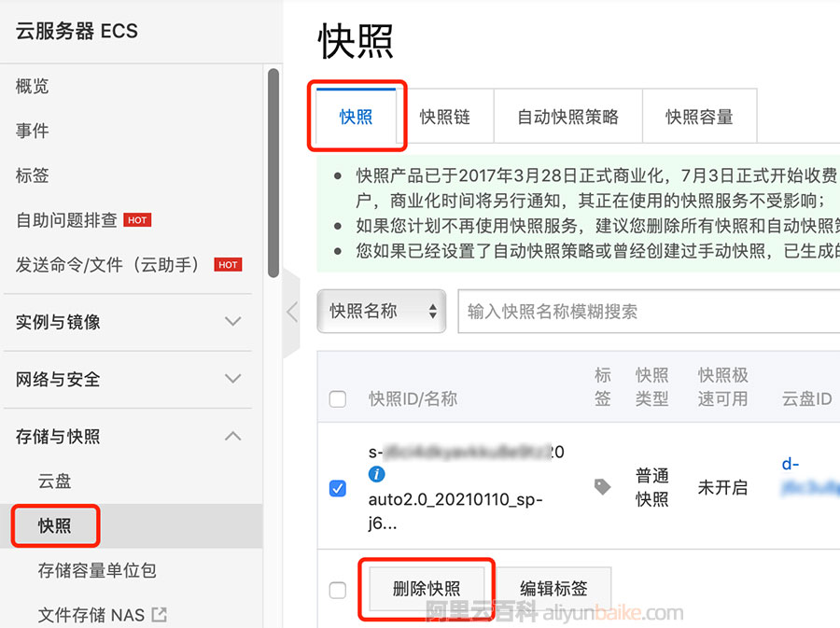Click the 快照极速可用 column header
This screenshot has width=840, height=628.
pyautogui.click(x=722, y=386)
